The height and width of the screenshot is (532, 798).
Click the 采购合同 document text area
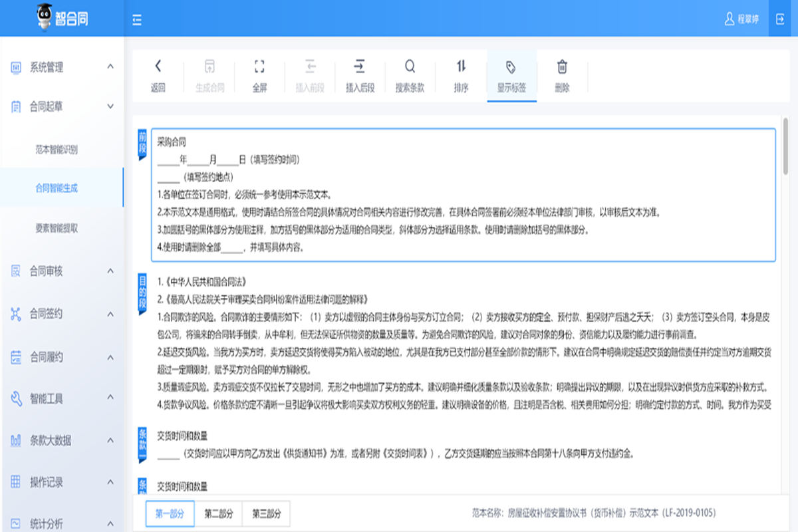(x=172, y=141)
